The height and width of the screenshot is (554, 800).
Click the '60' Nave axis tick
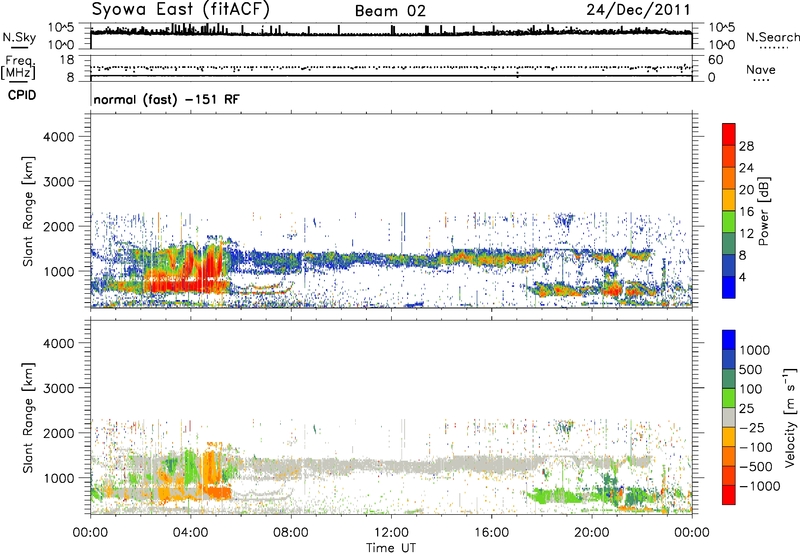pos(715,60)
